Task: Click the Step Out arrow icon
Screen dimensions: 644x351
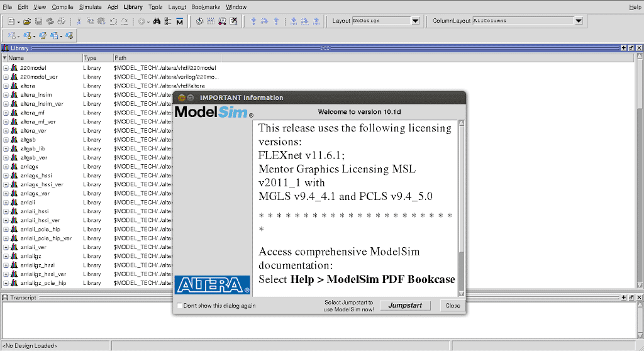Action: tap(276, 21)
